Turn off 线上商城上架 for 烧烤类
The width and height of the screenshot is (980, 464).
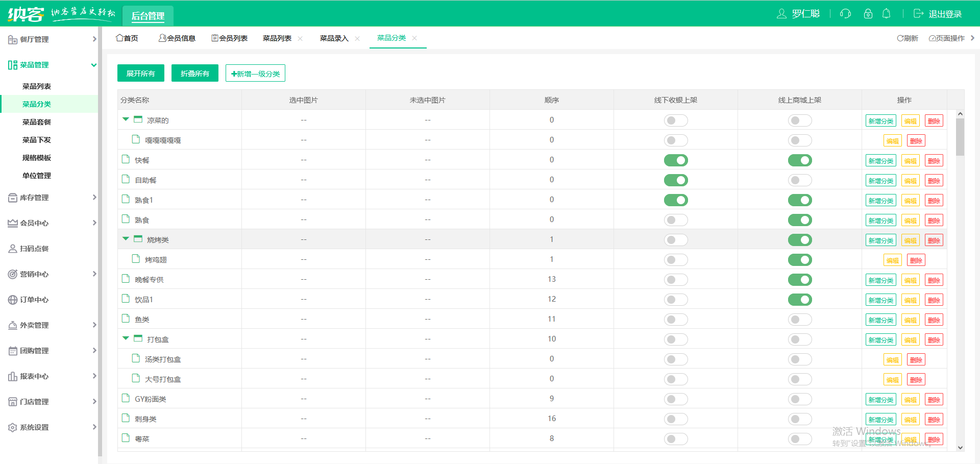click(x=800, y=240)
